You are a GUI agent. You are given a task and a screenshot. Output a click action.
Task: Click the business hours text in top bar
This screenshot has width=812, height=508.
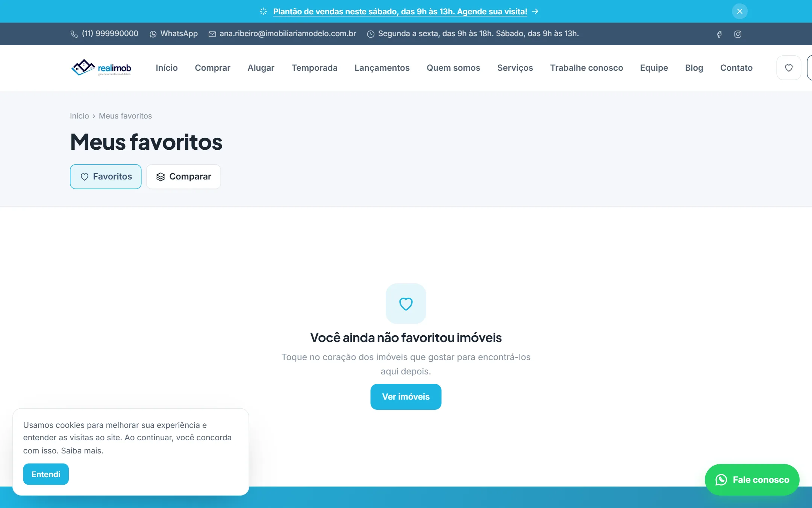(x=478, y=33)
